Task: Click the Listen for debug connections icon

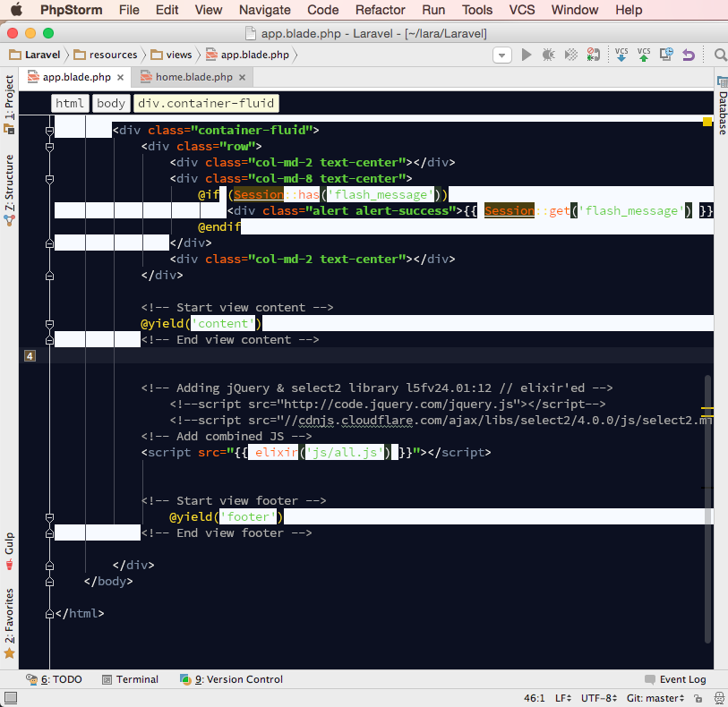Action: pos(593,55)
